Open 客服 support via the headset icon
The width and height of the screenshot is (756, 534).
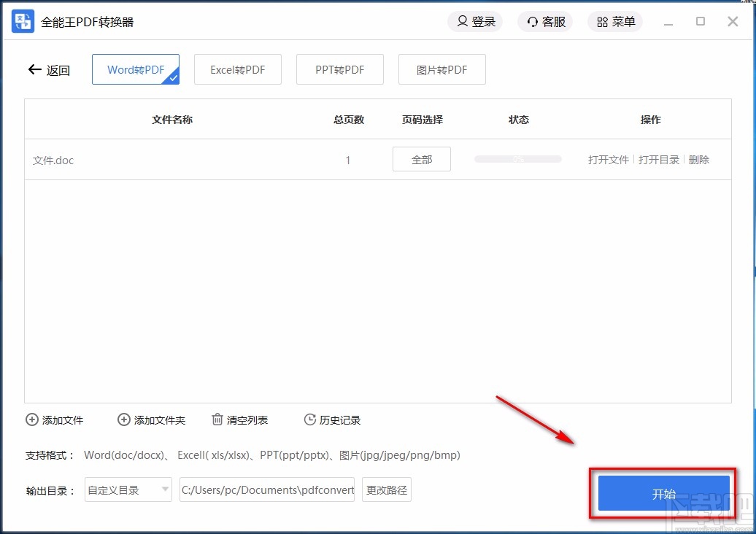pos(532,21)
